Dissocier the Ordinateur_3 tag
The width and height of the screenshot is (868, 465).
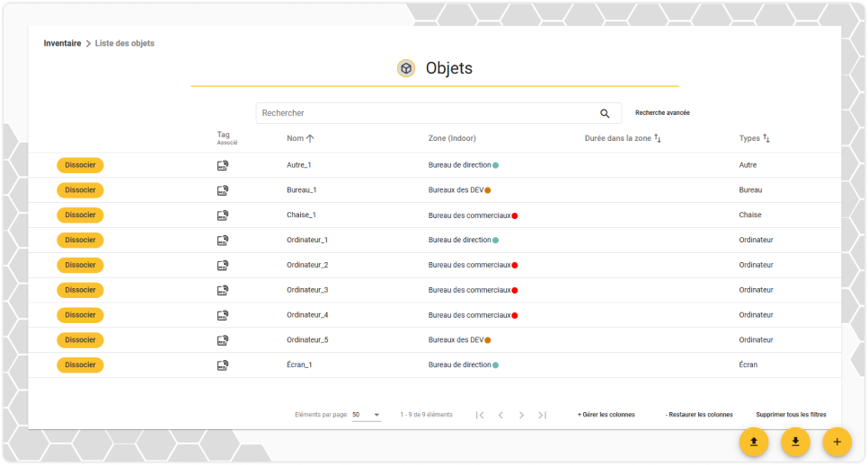point(80,290)
